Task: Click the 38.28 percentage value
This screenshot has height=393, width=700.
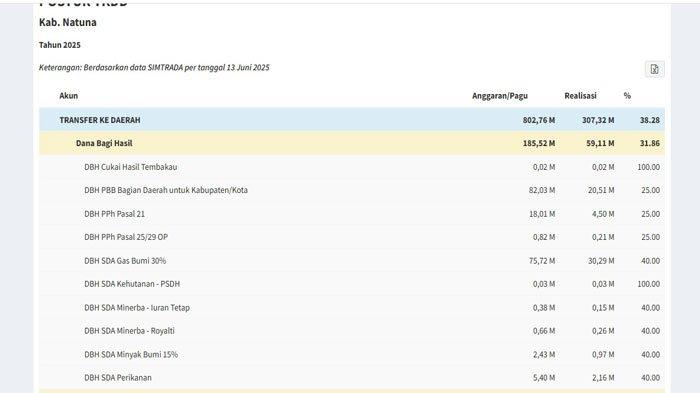Action: [x=650, y=120]
